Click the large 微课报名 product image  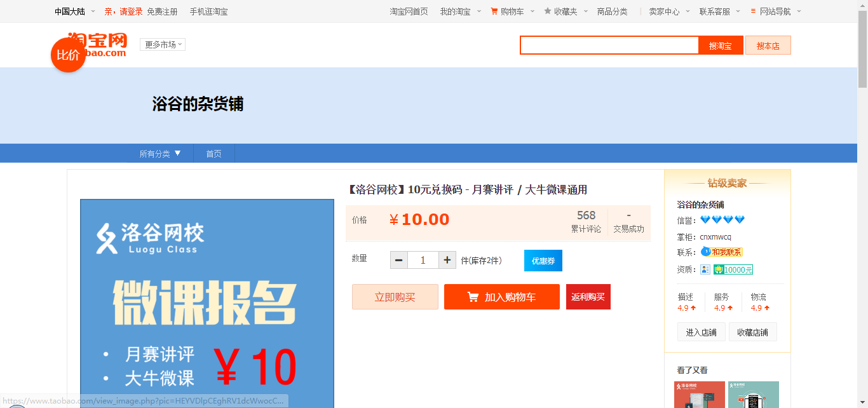[207, 304]
